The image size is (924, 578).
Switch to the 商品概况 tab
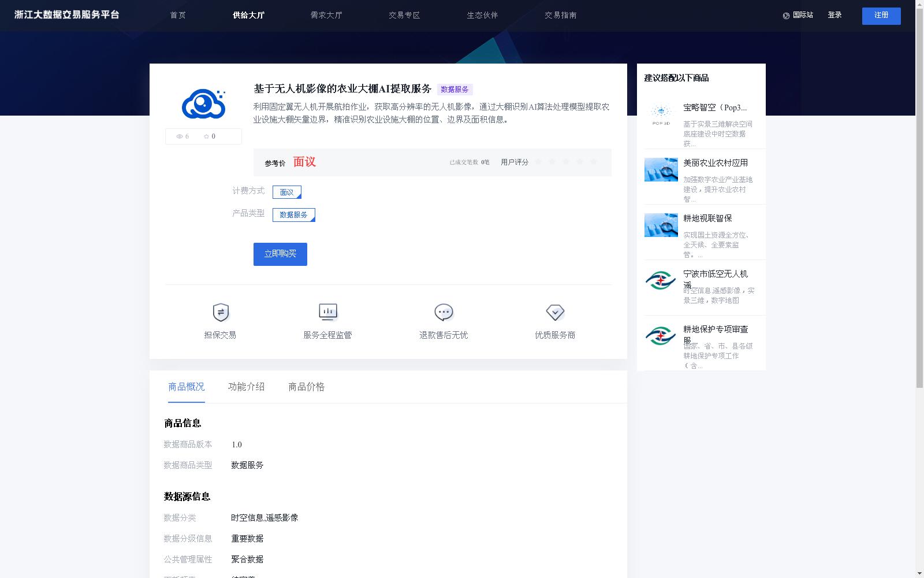point(187,387)
